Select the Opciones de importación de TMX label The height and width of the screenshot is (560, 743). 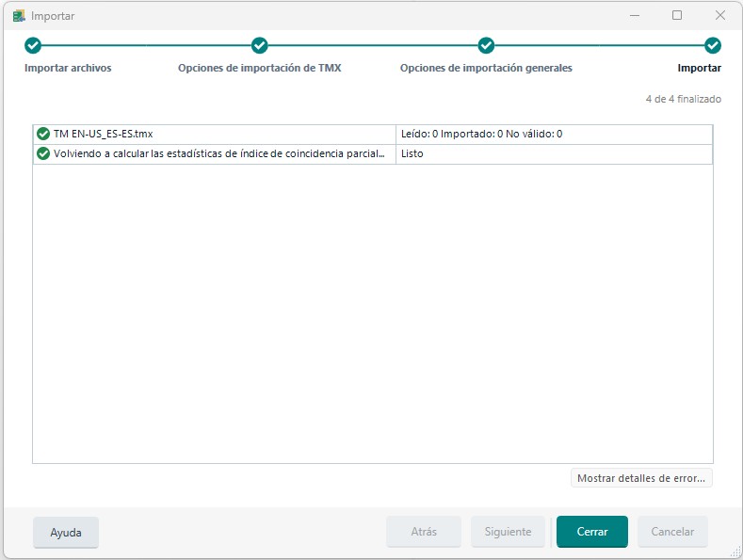259,68
